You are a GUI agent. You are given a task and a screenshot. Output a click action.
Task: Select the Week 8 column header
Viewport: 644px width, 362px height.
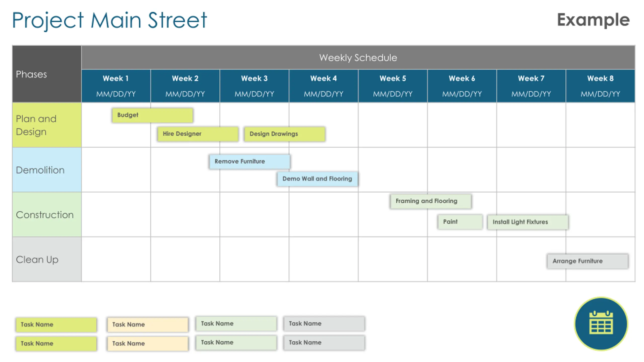coord(600,86)
